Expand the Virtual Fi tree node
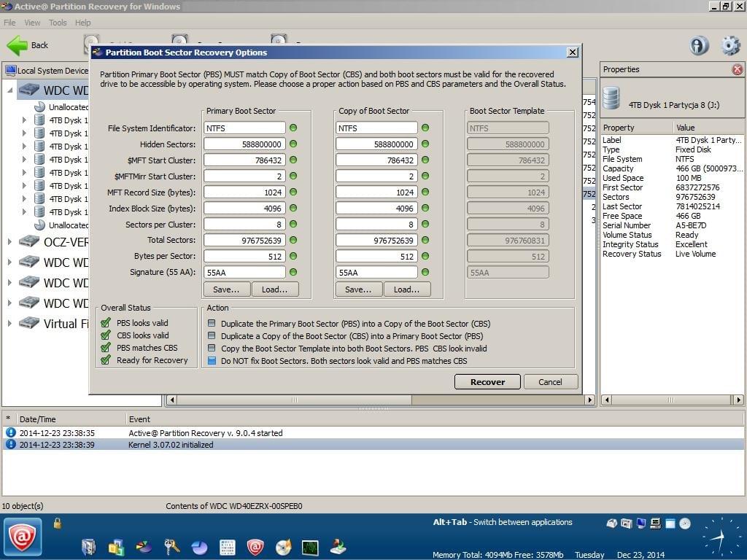The height and width of the screenshot is (560, 747). click(x=9, y=324)
